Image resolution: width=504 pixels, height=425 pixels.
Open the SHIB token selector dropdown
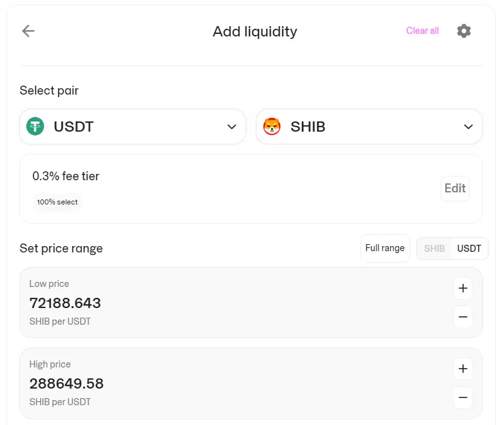tap(369, 127)
